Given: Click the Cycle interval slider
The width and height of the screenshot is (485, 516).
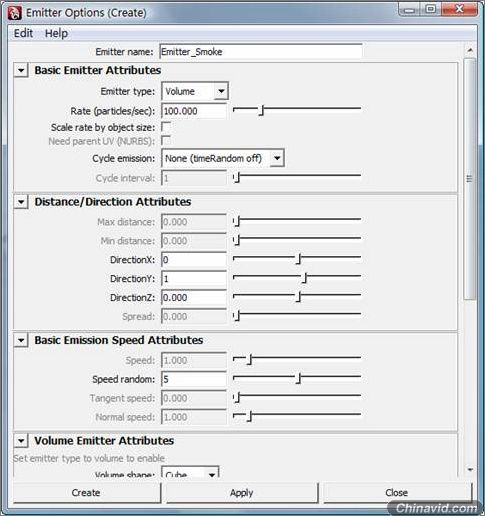Looking at the screenshot, I should pyautogui.click(x=297, y=176).
